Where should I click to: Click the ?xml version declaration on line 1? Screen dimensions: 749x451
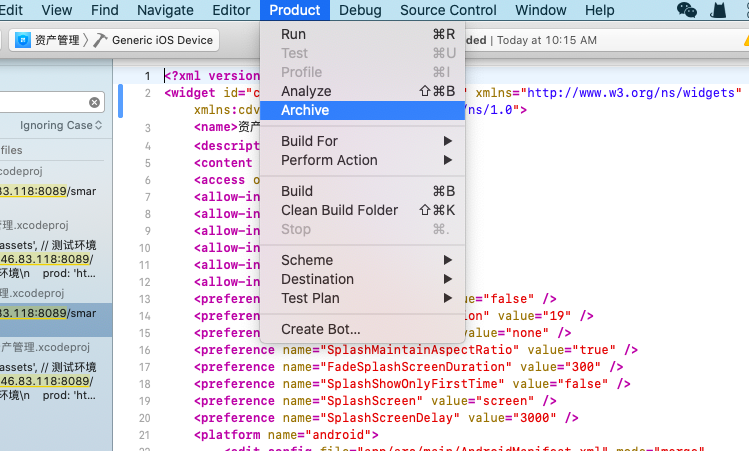212,75
